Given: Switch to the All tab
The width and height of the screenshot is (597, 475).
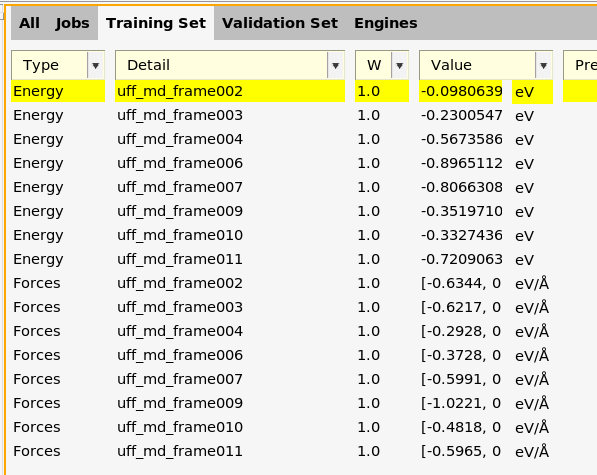Looking at the screenshot, I should [29, 23].
